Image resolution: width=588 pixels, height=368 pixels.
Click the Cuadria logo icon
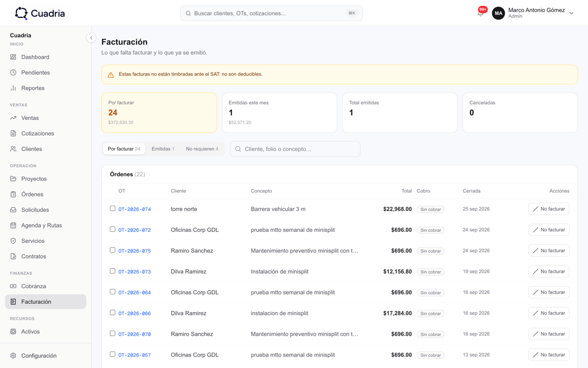pos(22,13)
